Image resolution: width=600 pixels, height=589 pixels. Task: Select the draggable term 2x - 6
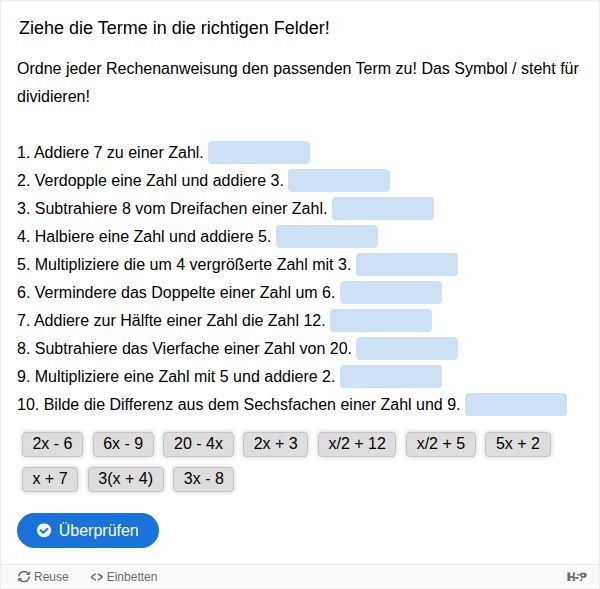click(52, 444)
